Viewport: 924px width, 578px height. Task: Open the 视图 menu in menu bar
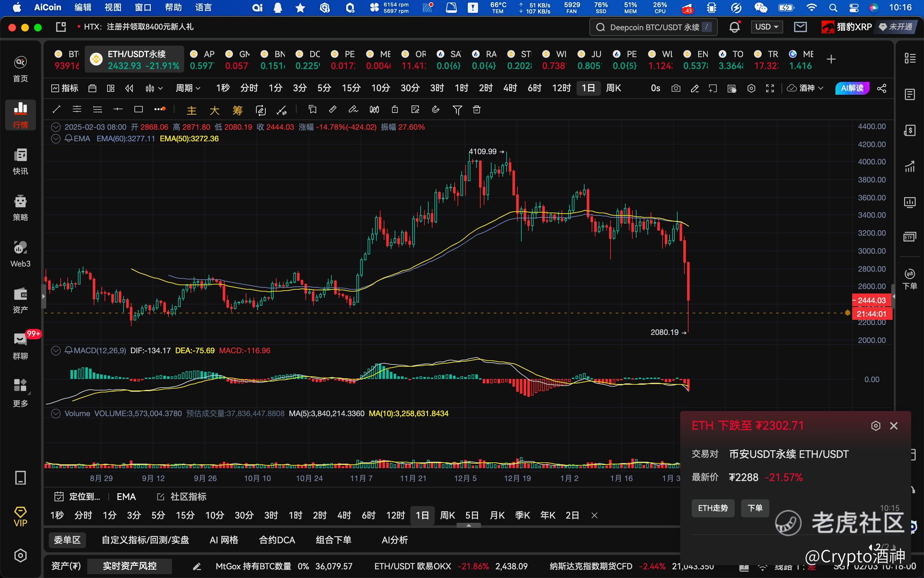coord(113,7)
